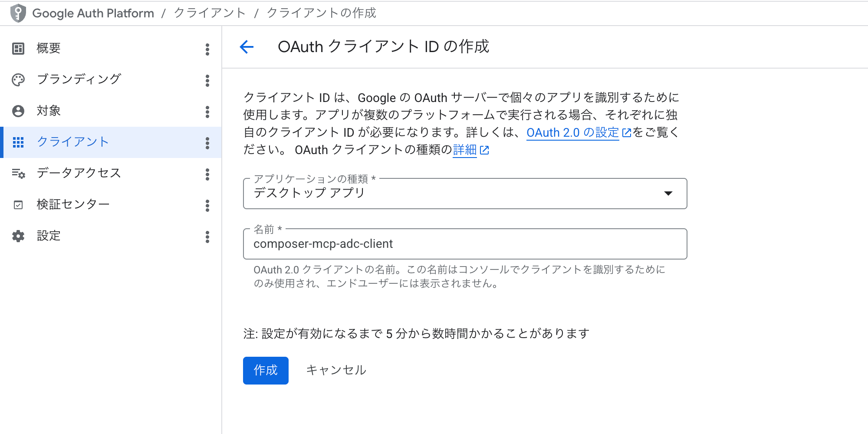Click クライアントの作成 in the breadcrumb trail
868x434 pixels.
point(322,13)
